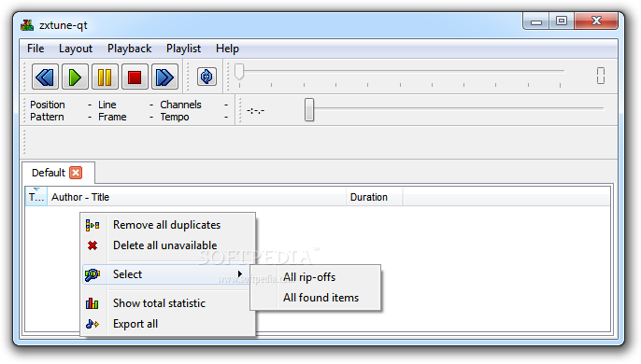641x364 pixels.
Task: Click the vertical level indicator at toolbar right
Action: 601,76
